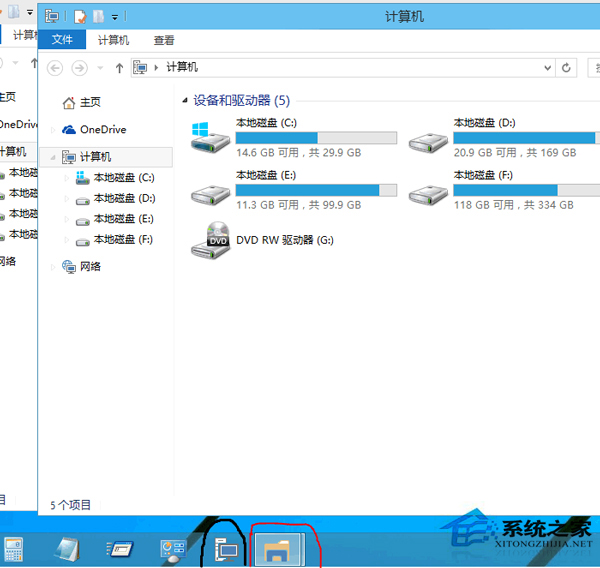This screenshot has height=568, width=600.
Task: Click 本地磁盘 (E:) label in content pane
Action: click(x=266, y=175)
